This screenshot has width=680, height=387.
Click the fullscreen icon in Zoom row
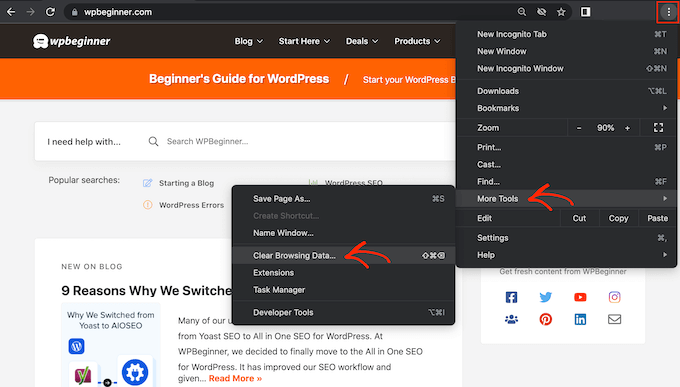coord(658,128)
